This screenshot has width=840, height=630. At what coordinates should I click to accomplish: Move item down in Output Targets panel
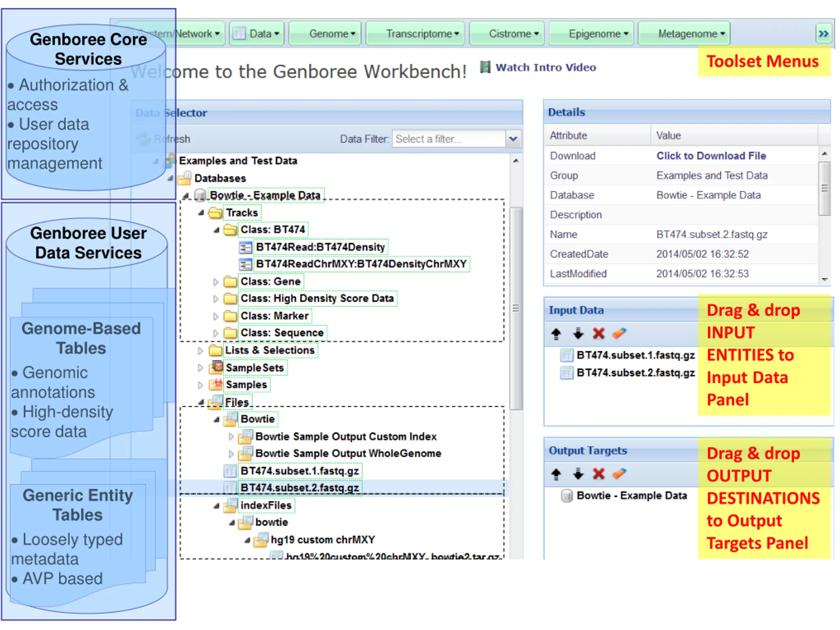(578, 474)
